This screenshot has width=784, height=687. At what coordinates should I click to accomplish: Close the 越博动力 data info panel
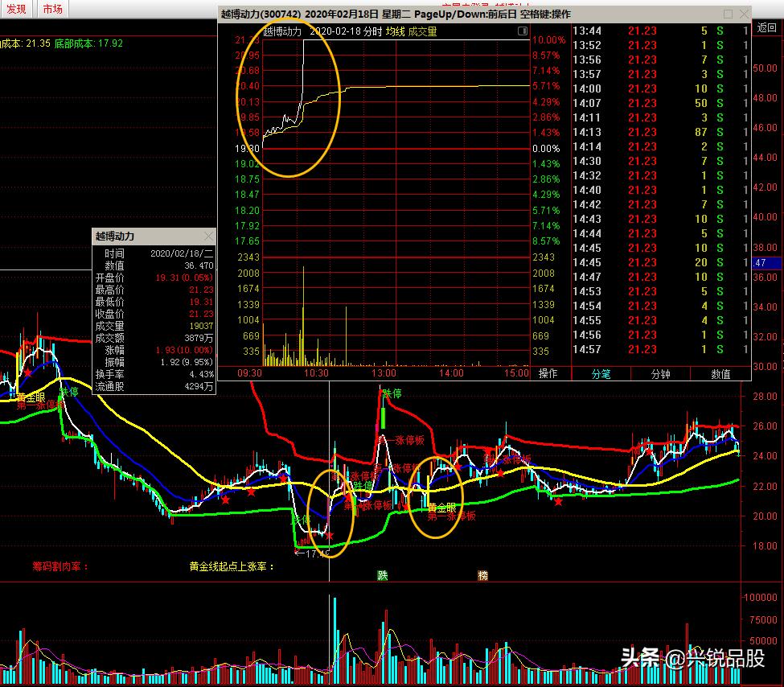[208, 237]
